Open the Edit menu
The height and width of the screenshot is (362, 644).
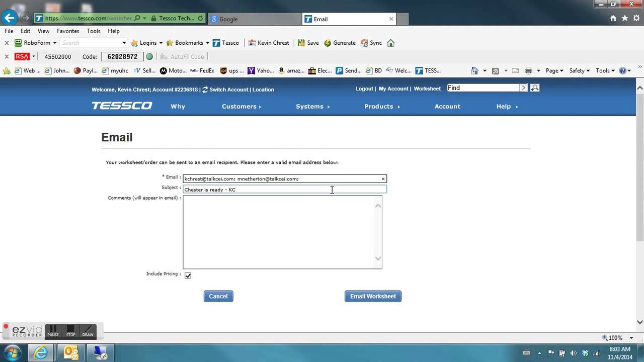point(26,31)
